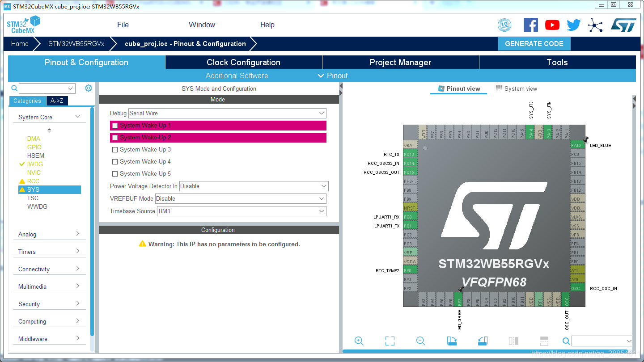Enable System Wake-Up 2 checkbox
644x362 pixels.
(115, 138)
